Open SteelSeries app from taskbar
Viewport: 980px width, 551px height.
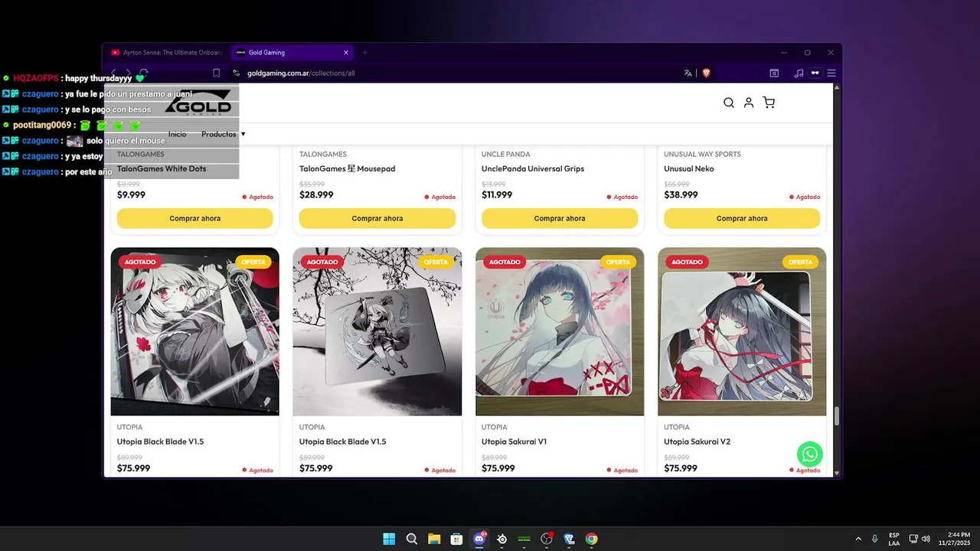coord(501,539)
